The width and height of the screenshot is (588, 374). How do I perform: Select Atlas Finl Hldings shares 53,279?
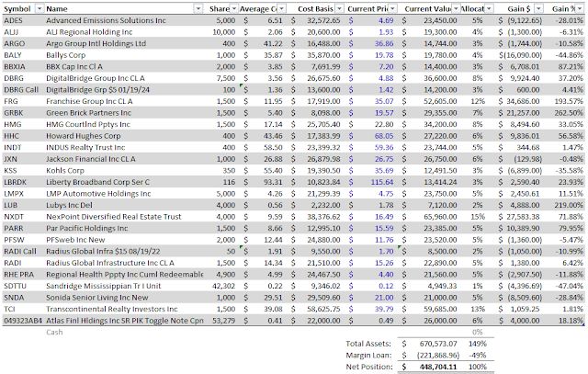click(x=223, y=321)
